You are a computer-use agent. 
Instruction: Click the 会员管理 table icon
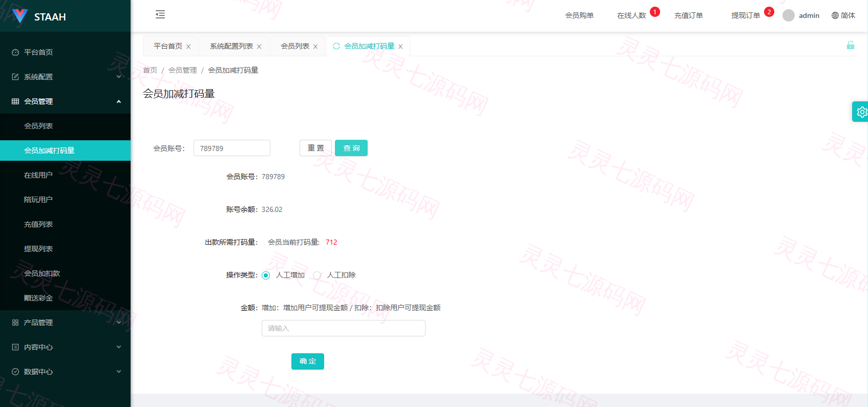tap(15, 101)
